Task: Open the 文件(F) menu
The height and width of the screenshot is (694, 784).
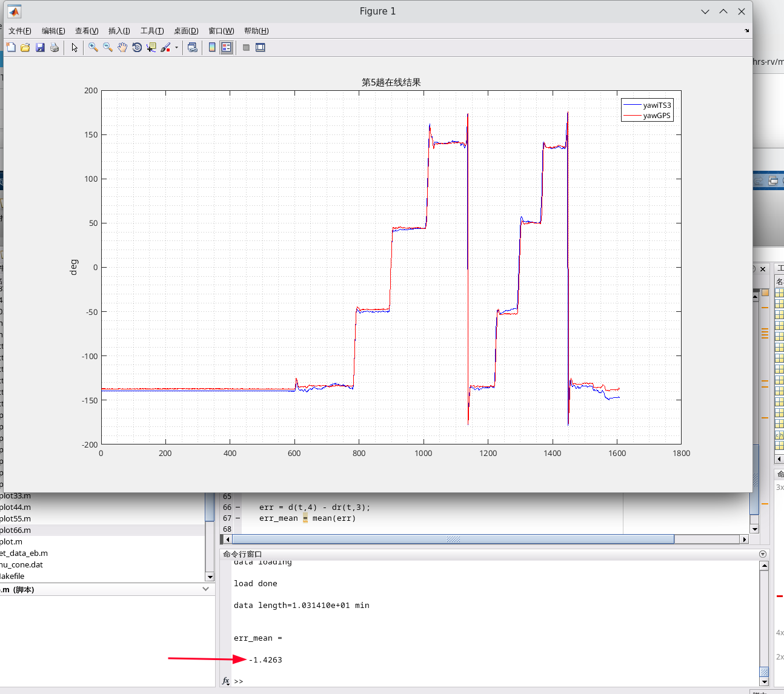Action: point(20,31)
